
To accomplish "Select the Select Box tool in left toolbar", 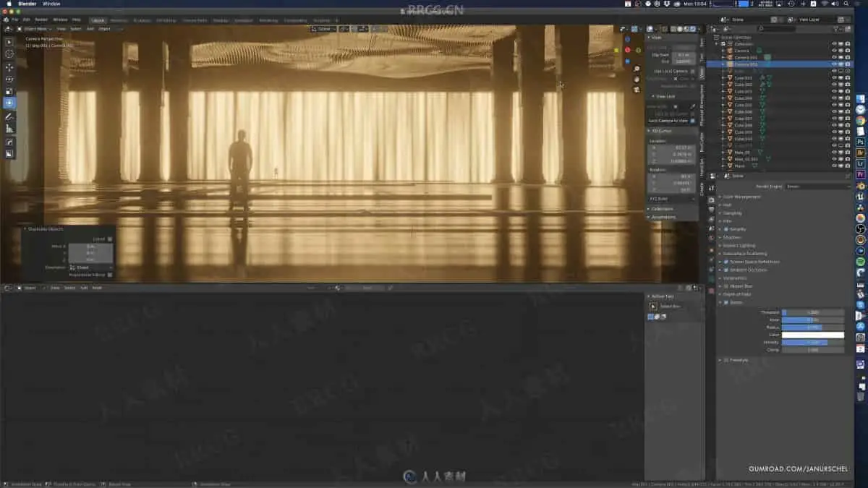I will click(x=9, y=42).
